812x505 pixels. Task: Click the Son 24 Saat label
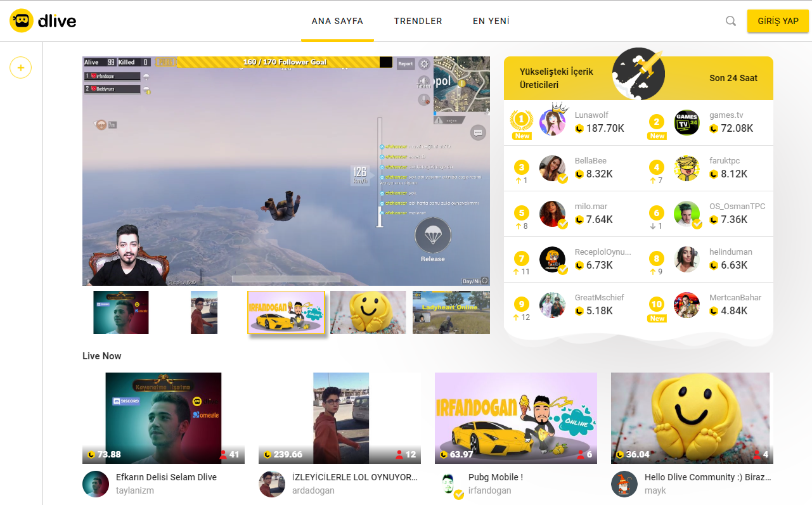pyautogui.click(x=733, y=78)
